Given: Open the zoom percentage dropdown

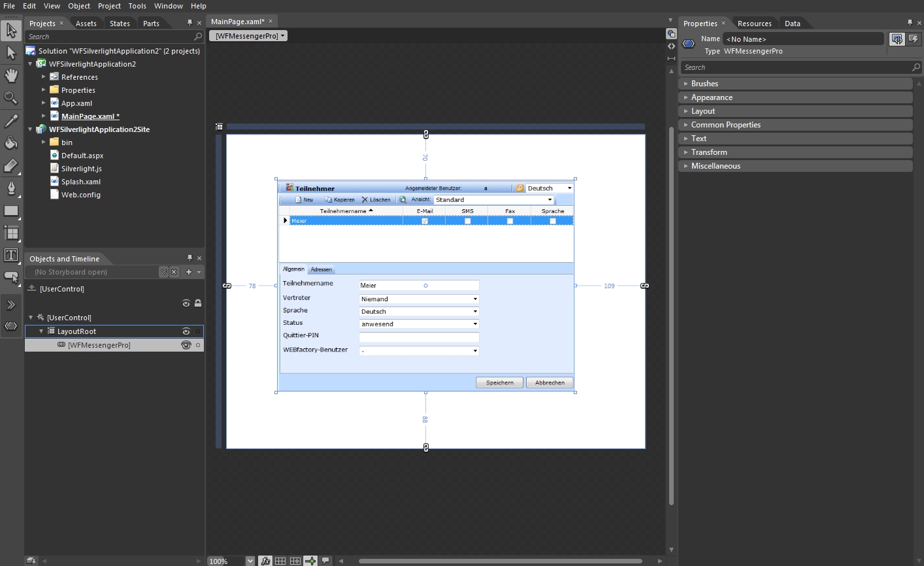Looking at the screenshot, I should (x=250, y=561).
